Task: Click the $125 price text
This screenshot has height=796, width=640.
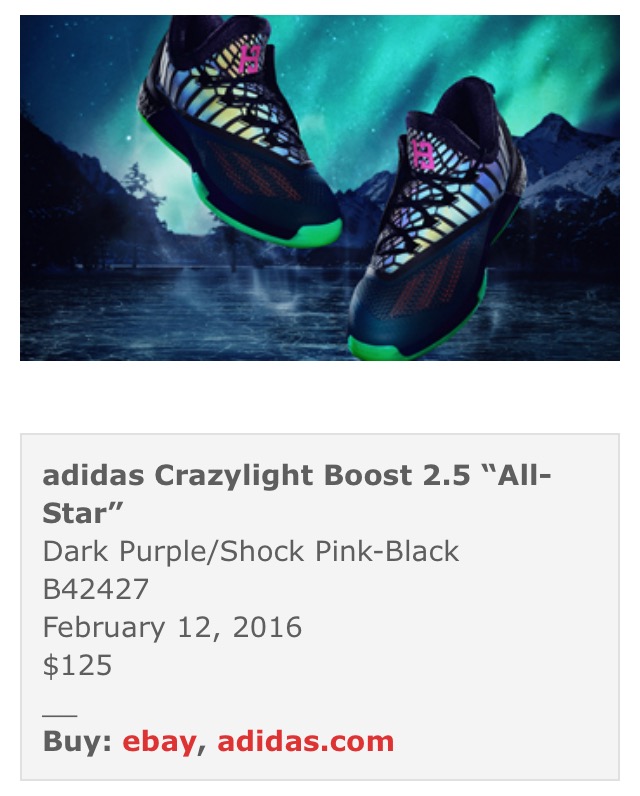Action: pos(77,666)
